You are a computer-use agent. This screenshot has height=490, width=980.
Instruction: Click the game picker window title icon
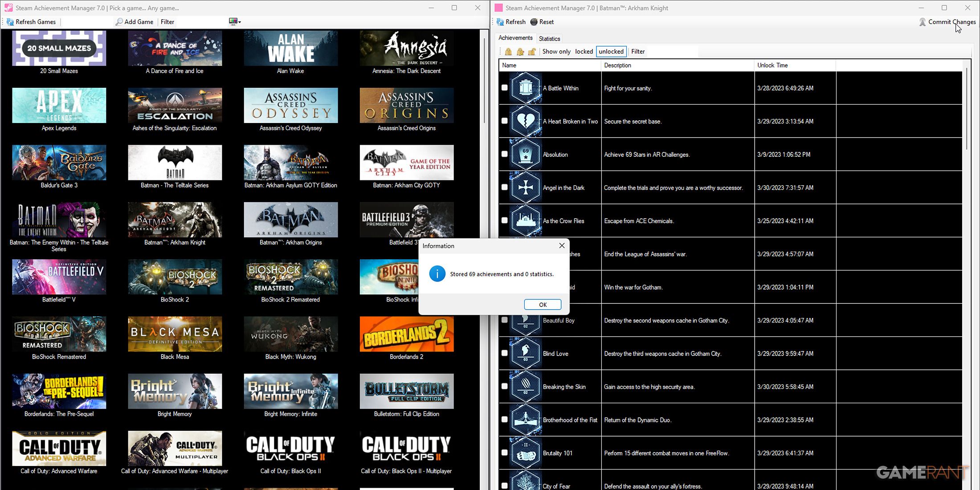[x=8, y=8]
